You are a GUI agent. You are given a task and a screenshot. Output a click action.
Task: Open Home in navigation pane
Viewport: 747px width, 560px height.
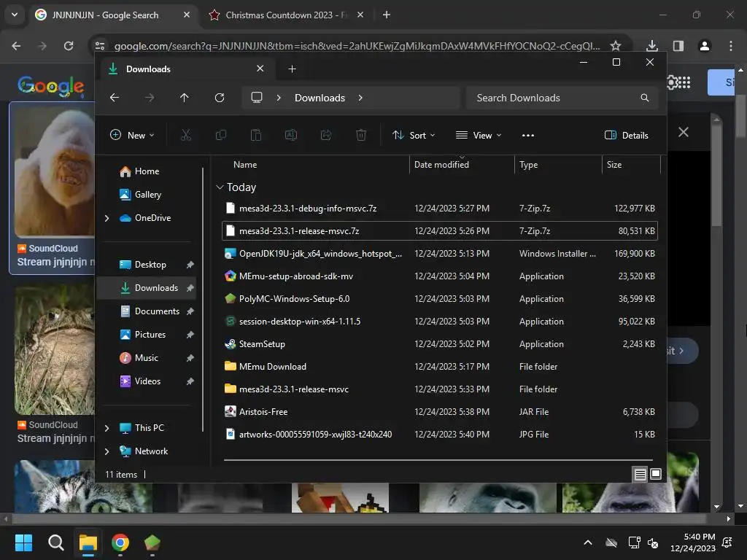pos(147,171)
